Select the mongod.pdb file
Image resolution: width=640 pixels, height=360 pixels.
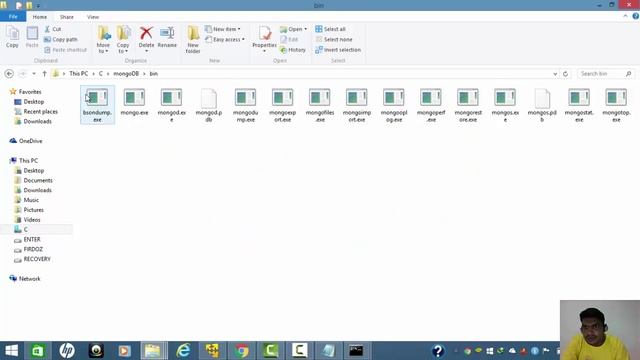pyautogui.click(x=209, y=105)
